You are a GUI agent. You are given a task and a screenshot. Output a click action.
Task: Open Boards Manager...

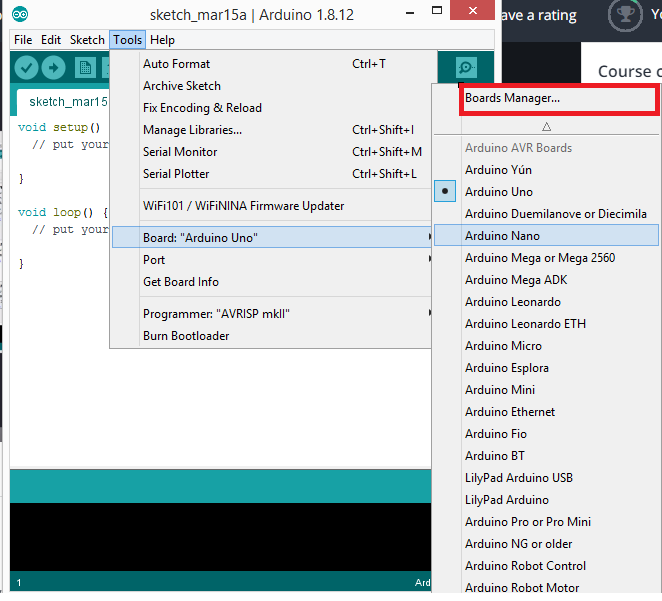(558, 98)
